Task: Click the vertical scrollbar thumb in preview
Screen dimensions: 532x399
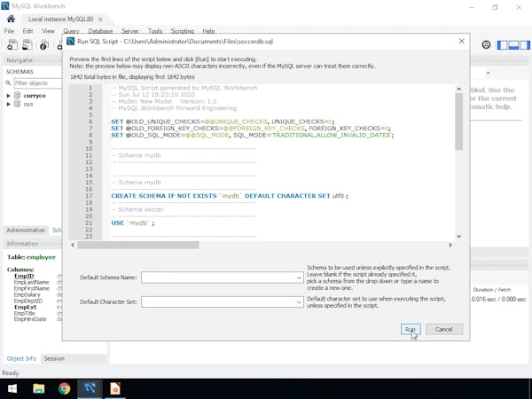Action: [459, 121]
